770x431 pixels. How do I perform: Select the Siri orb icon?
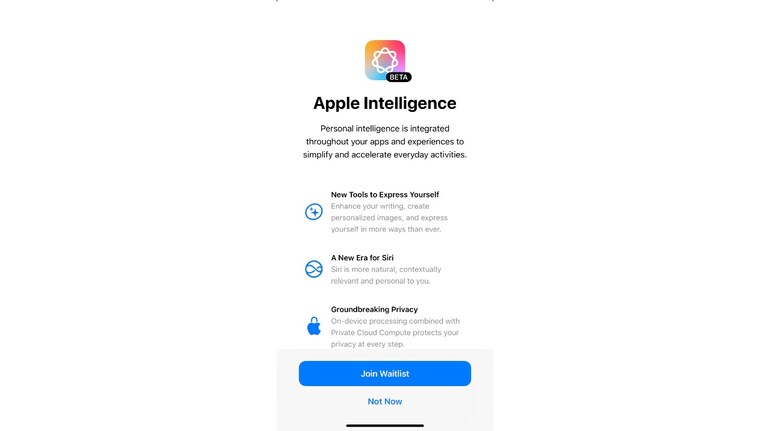coord(314,269)
